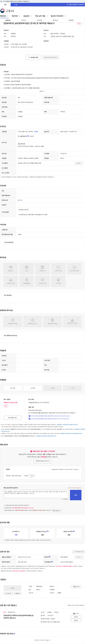Screen dimensions: 85x644
Task: Click the 영어 상 language level badge
Action: pos(22,200)
